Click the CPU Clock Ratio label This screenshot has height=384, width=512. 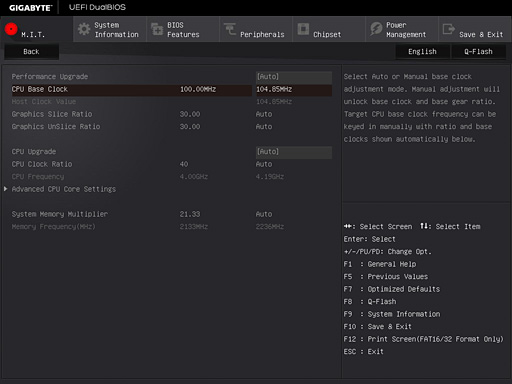[42, 164]
